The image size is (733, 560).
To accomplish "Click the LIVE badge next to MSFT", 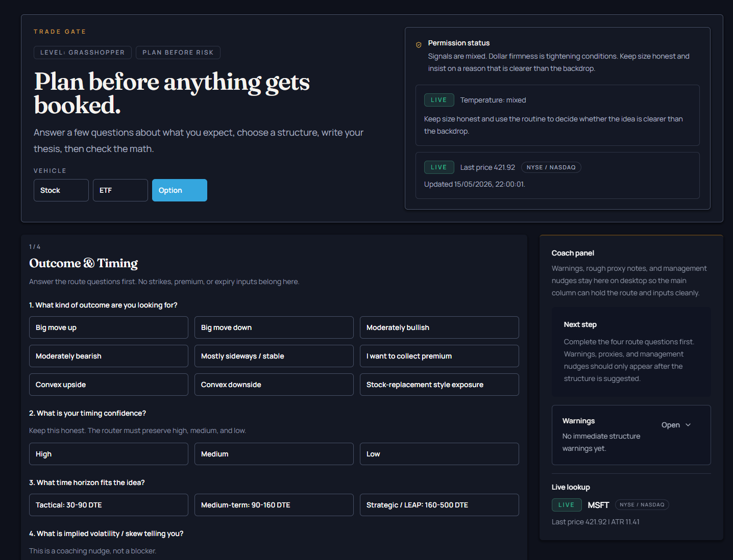I will pyautogui.click(x=567, y=505).
